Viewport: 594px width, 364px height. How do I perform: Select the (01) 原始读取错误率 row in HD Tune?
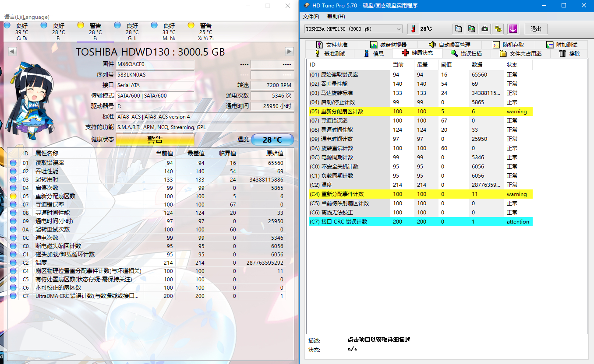click(420, 75)
